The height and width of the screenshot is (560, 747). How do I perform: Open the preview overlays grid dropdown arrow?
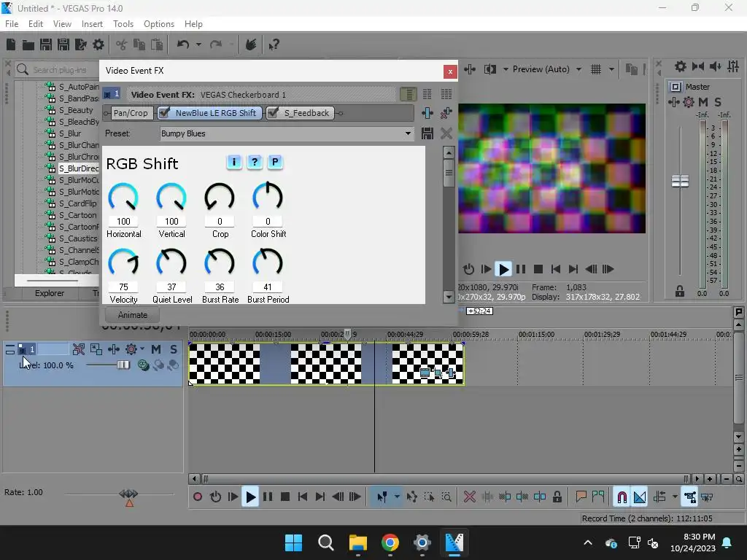[x=611, y=69]
